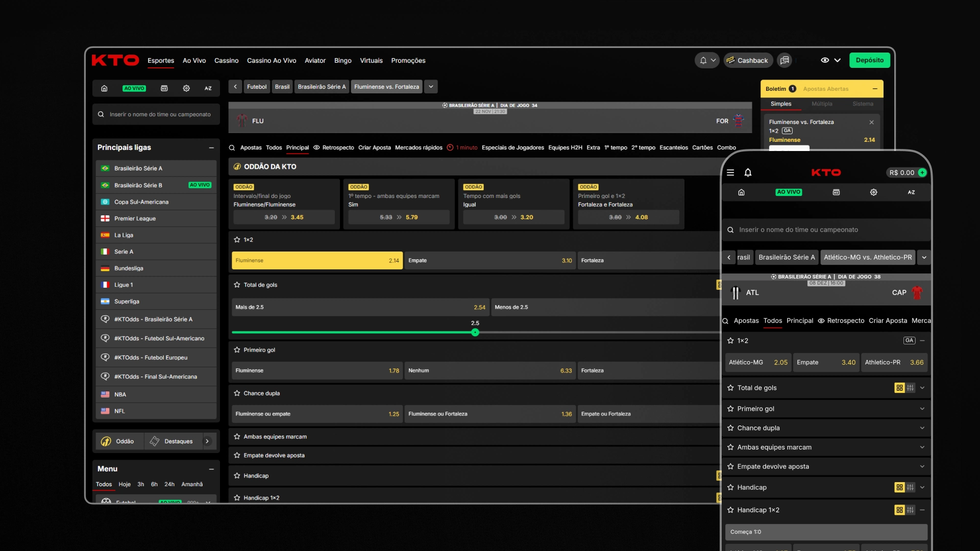
Task: Focus mobile search field
Action: [826, 230]
